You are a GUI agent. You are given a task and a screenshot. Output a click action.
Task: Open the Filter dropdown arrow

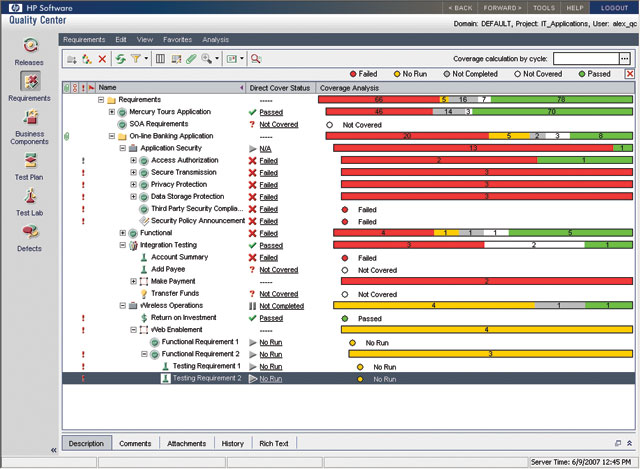(x=146, y=59)
